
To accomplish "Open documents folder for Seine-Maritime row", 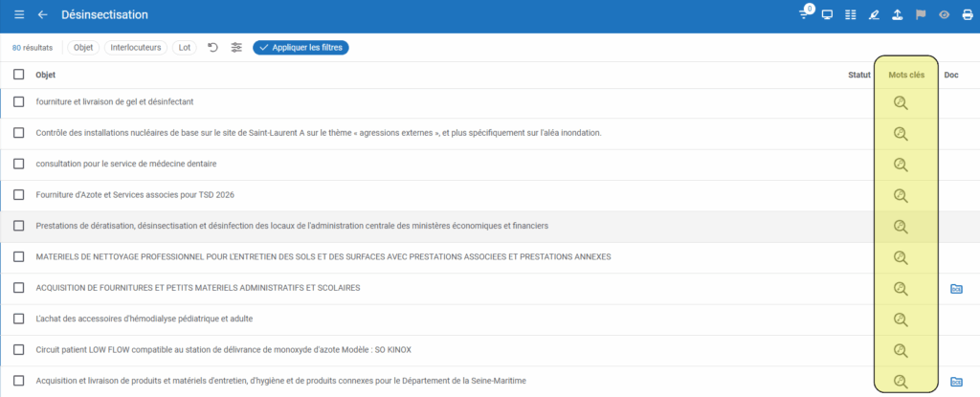I will (956, 382).
